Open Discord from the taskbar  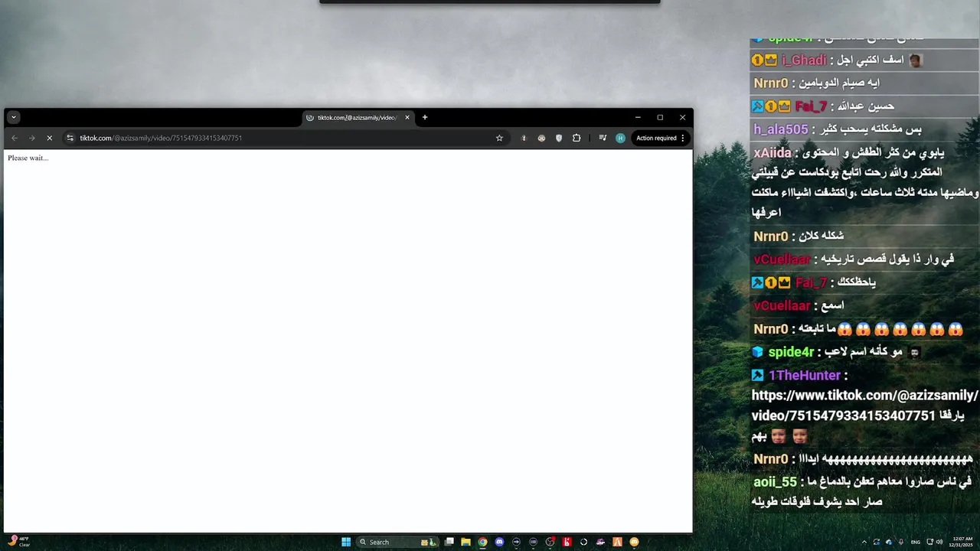coord(499,542)
